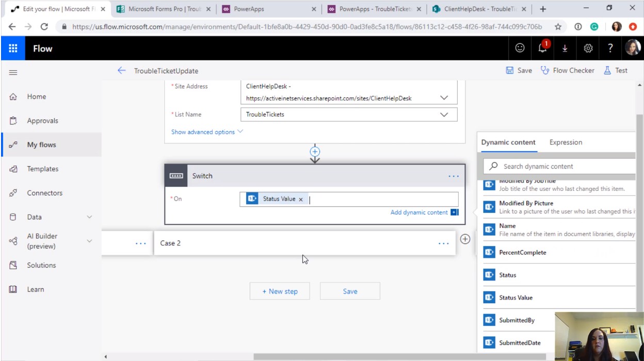This screenshot has height=361, width=644.
Task: Open the app launcher waffle icon
Action: pos(13,48)
